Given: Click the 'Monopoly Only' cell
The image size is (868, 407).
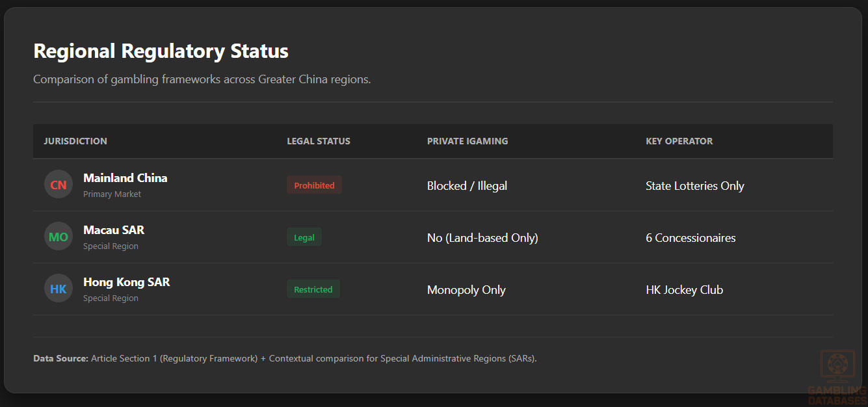Looking at the screenshot, I should pyautogui.click(x=466, y=290).
